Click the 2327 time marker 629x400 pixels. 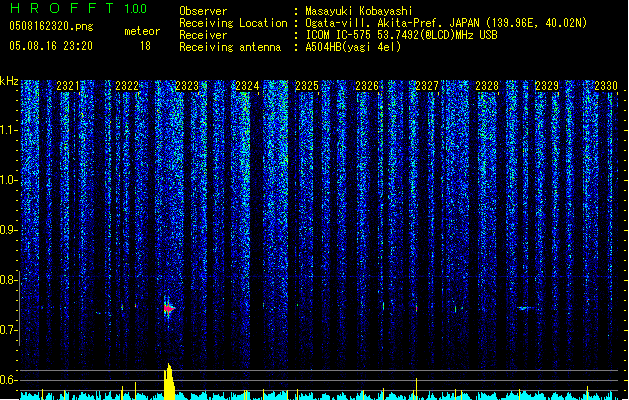click(x=427, y=86)
